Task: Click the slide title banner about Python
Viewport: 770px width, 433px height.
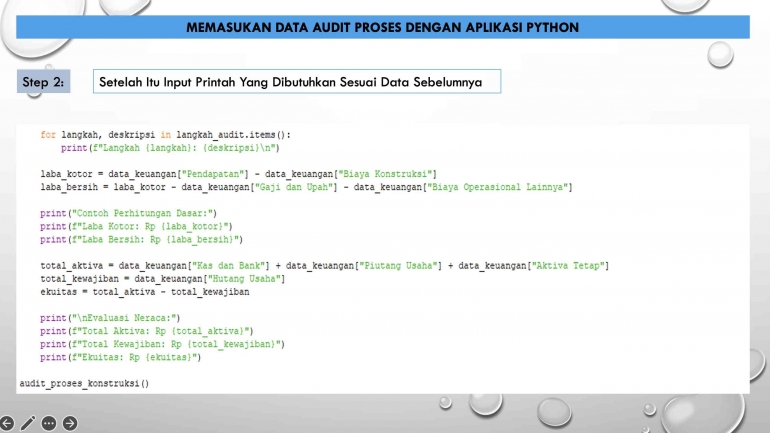Action: pyautogui.click(x=383, y=27)
